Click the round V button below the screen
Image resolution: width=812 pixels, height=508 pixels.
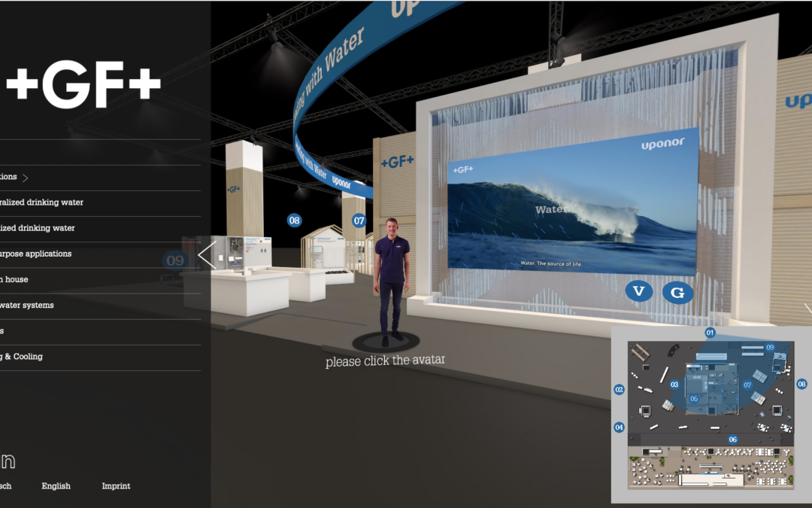[x=638, y=291]
